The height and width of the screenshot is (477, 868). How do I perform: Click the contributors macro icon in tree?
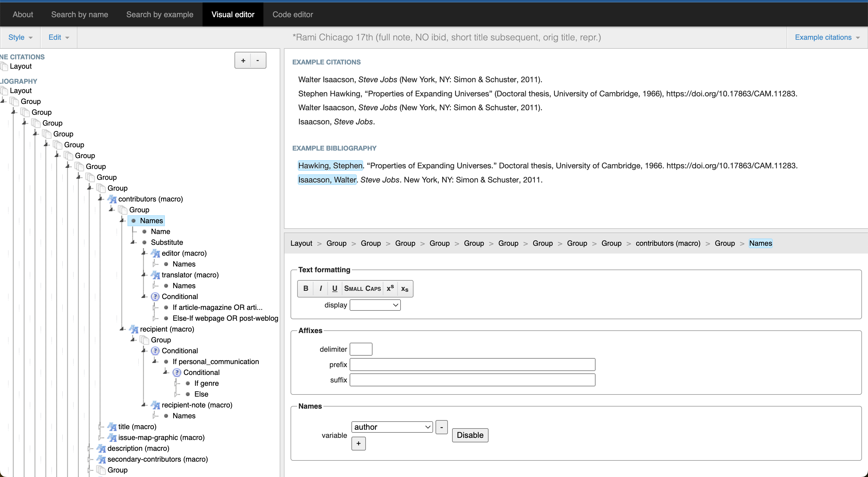pyautogui.click(x=112, y=199)
